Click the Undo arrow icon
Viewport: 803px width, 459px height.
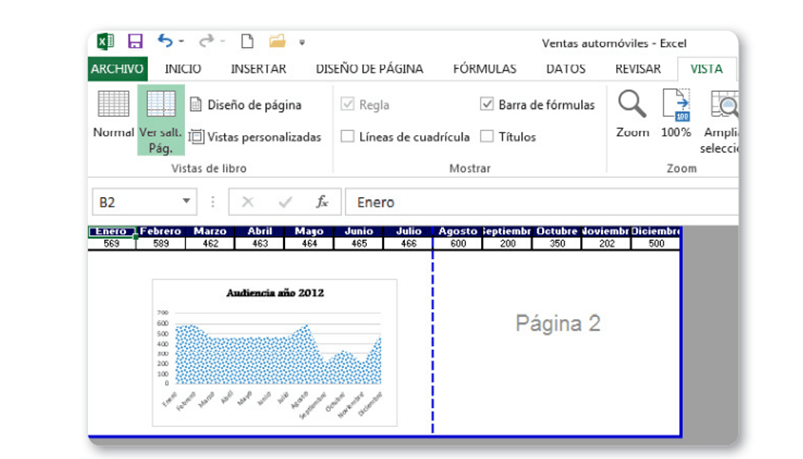165,42
